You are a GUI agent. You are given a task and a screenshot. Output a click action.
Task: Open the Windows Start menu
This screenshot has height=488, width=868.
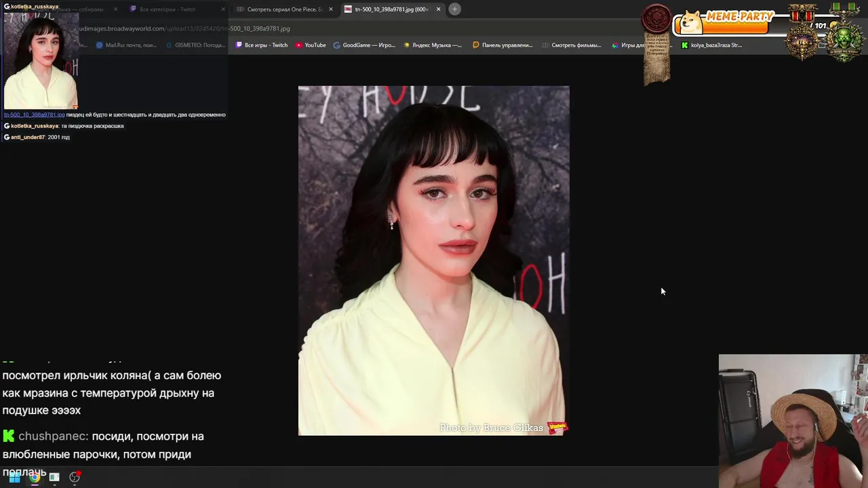point(14,477)
